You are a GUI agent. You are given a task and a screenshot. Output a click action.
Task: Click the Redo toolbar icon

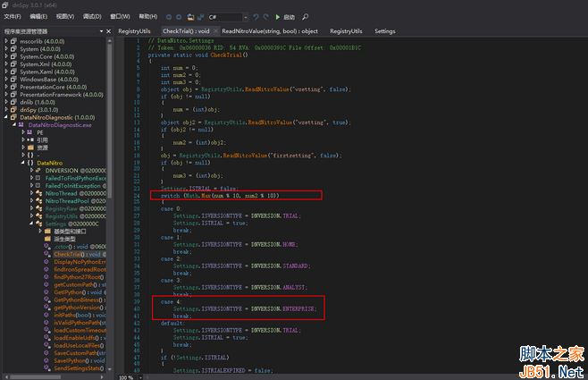tap(266, 17)
